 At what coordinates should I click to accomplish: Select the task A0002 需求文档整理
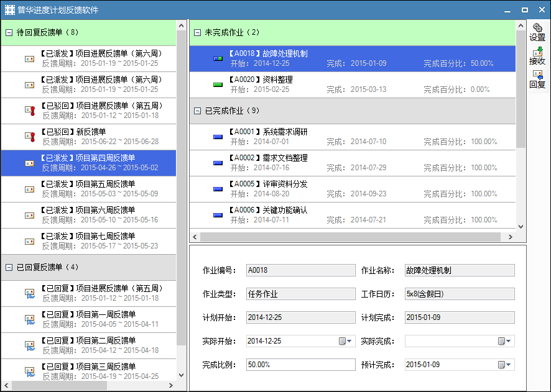tap(353, 163)
